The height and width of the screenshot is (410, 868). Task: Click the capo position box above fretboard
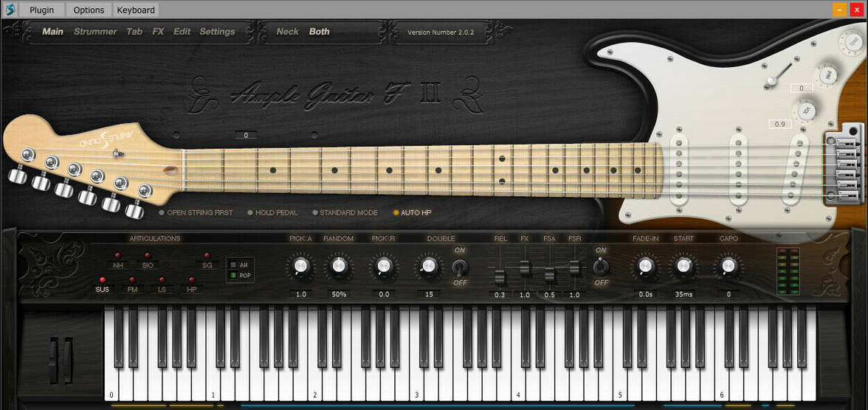(x=246, y=135)
